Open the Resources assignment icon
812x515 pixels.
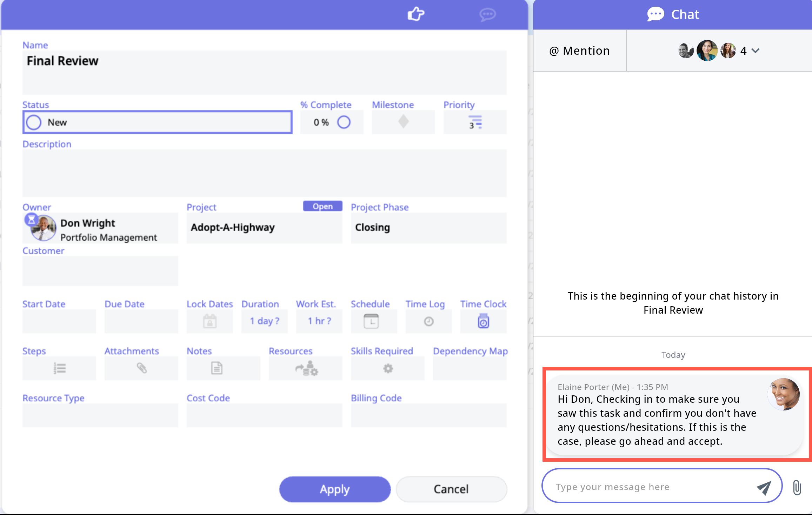point(306,368)
